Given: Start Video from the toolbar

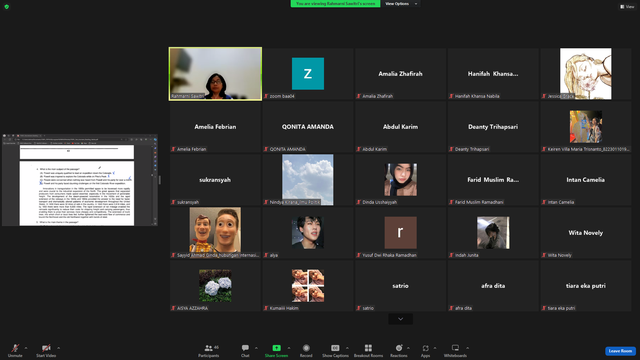Looking at the screenshot, I should 46,350.
